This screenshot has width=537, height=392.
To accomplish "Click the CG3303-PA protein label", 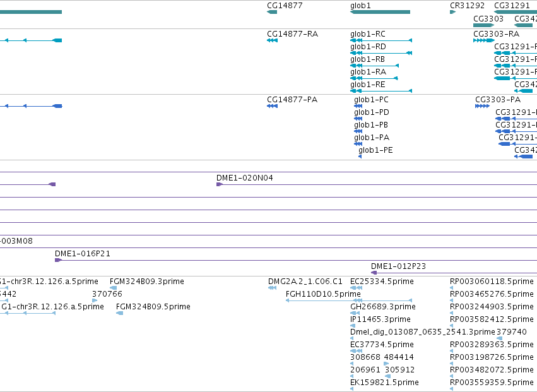I will point(498,100).
